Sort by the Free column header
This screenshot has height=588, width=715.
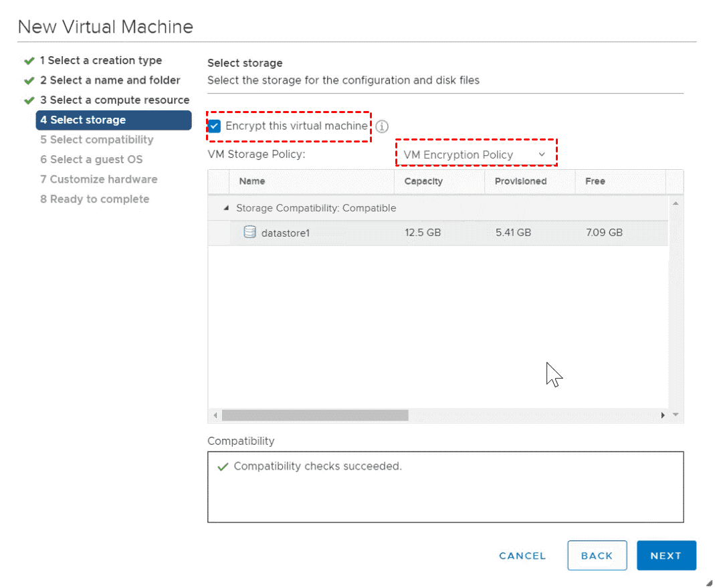point(595,181)
